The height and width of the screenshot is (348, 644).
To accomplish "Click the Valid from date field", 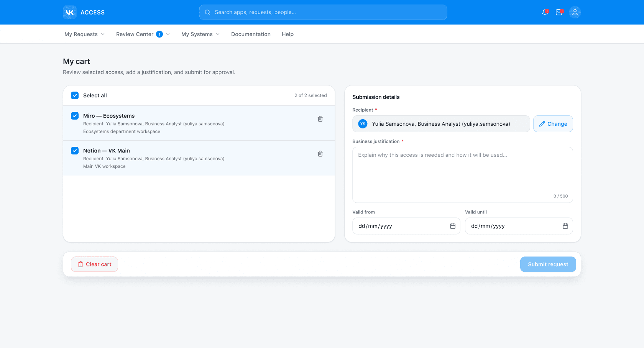I will pos(406,226).
